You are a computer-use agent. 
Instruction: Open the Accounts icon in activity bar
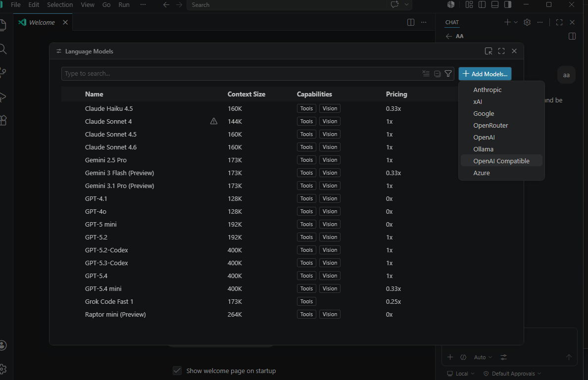[x=3, y=345]
